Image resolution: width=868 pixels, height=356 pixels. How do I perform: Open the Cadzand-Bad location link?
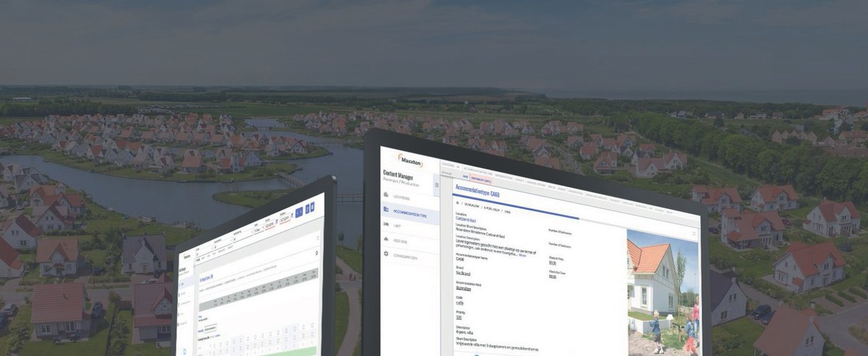tap(466, 219)
